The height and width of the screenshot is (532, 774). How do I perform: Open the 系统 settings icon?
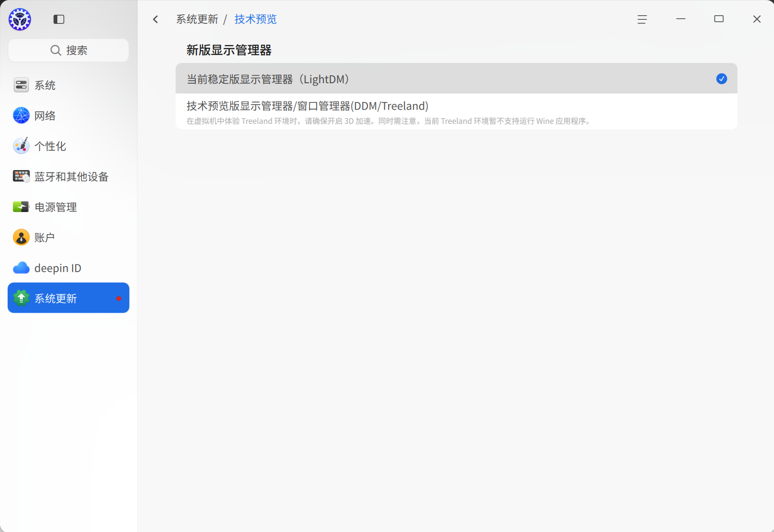click(x=21, y=85)
